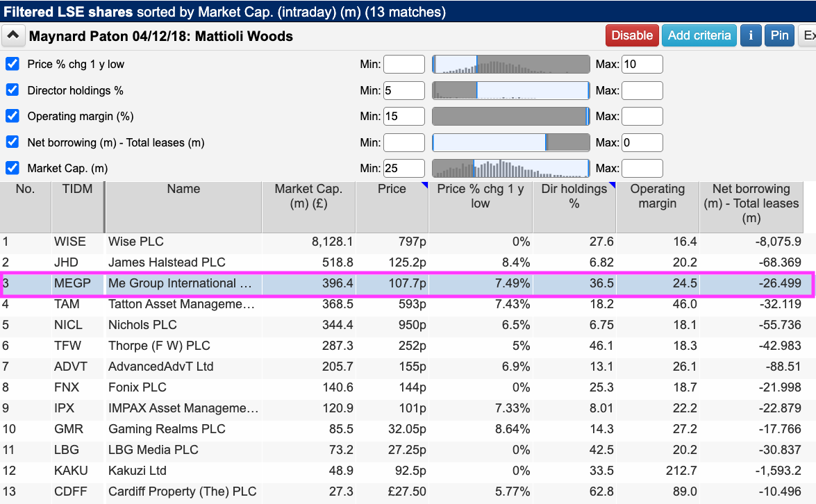Screen dimensions: 816x504
Task: Select Cardiff Property (The) PLC row
Action: click(x=182, y=492)
